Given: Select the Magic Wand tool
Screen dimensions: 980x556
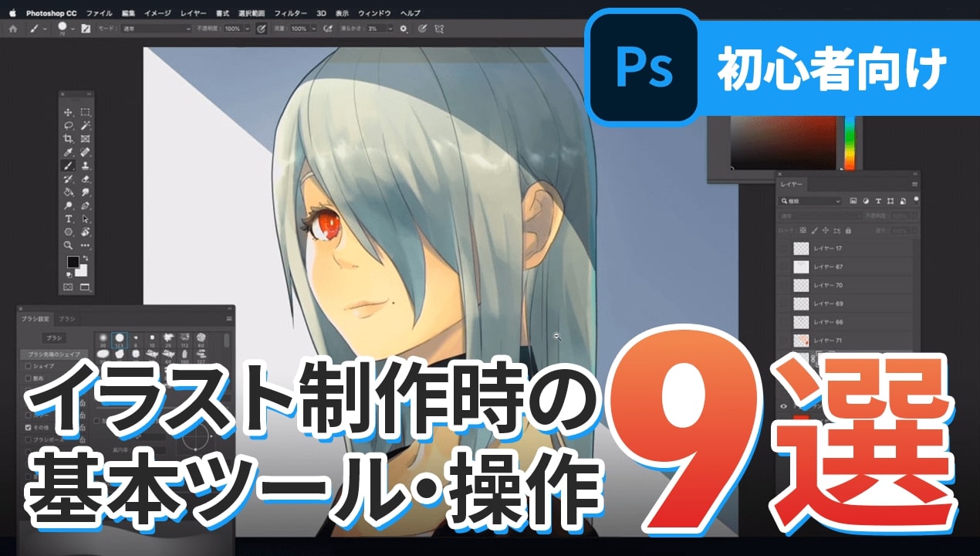Looking at the screenshot, I should [85, 126].
